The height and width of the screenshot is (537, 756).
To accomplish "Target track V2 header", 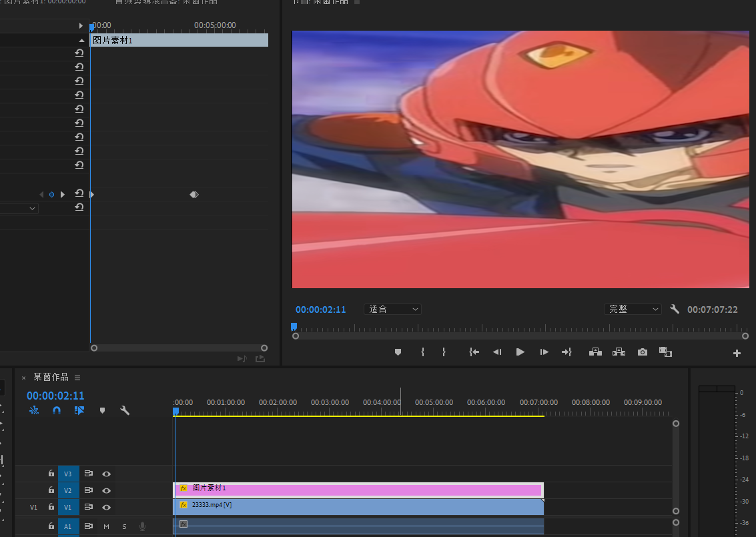I will click(x=68, y=490).
